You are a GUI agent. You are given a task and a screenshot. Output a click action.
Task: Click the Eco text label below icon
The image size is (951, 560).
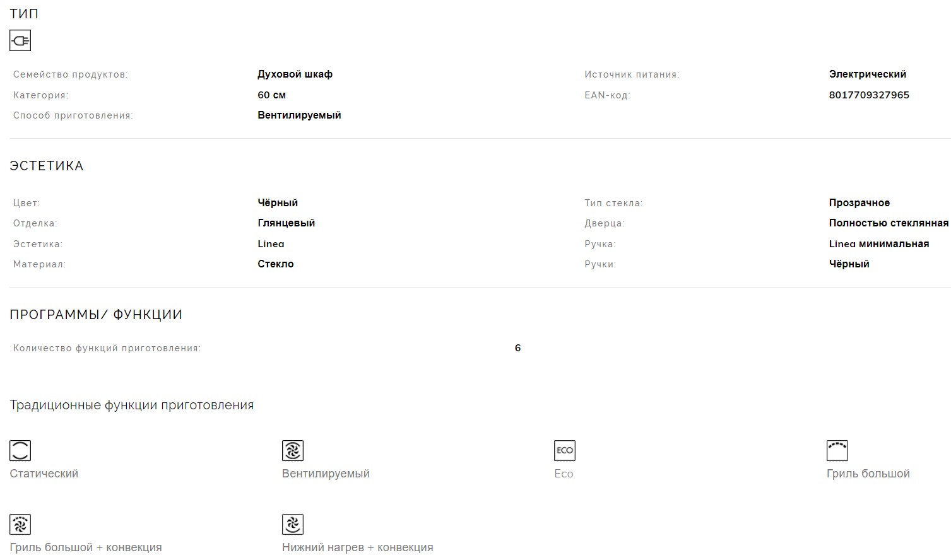(x=564, y=474)
